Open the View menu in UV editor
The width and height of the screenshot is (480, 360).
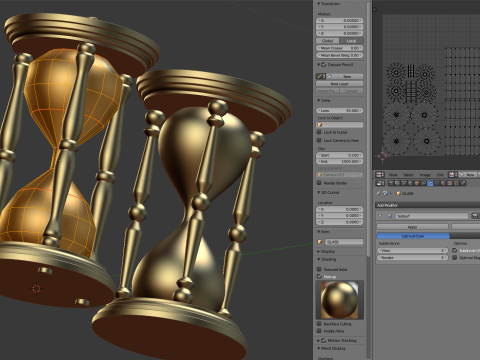393,175
